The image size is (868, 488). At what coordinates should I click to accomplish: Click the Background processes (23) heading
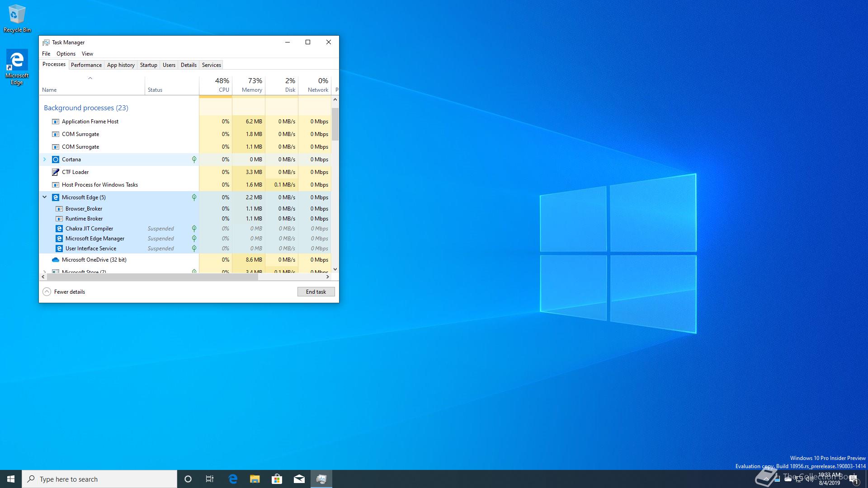[86, 108]
